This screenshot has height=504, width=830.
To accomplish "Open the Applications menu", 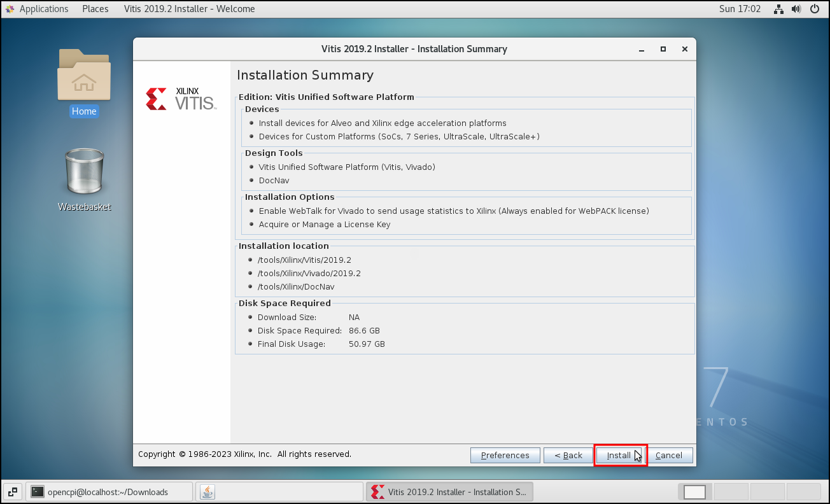I will coord(44,9).
